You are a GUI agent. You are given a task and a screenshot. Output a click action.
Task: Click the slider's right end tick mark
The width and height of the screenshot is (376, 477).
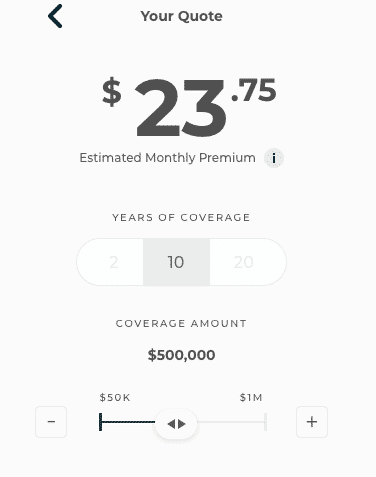click(265, 422)
